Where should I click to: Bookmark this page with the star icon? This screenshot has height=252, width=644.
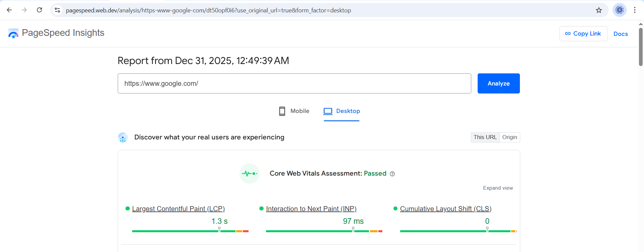(599, 10)
